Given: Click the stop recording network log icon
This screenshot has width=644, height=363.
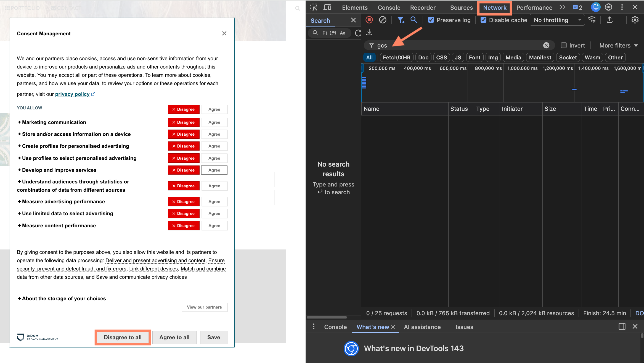Looking at the screenshot, I should pos(369,20).
